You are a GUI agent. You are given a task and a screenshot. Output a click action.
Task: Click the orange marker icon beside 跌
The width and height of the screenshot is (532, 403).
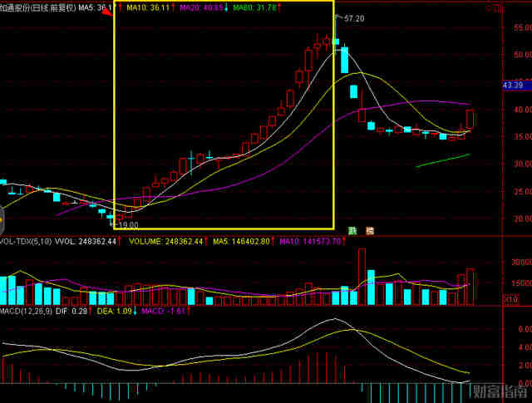coord(369,231)
